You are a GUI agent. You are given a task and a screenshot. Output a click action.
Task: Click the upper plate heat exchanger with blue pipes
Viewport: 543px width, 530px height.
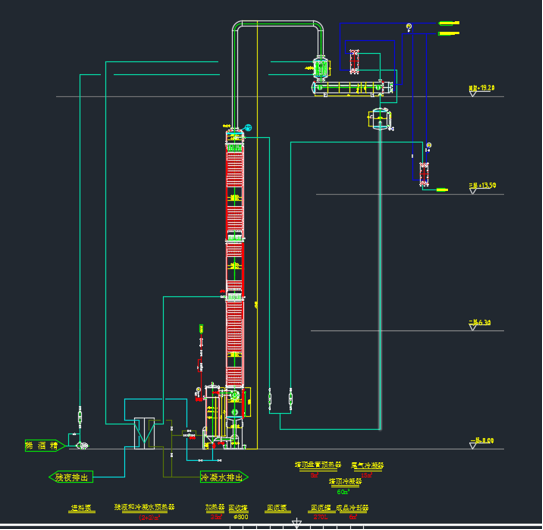(354, 62)
